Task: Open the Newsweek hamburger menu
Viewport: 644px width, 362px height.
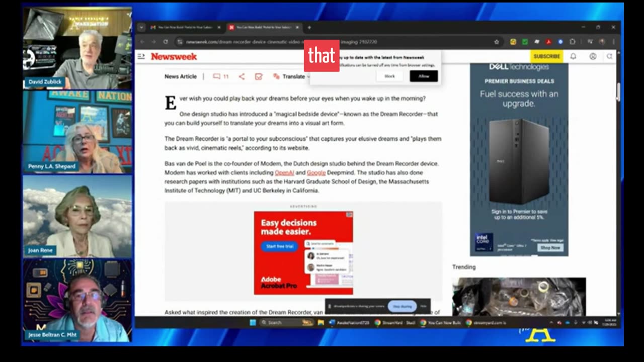Action: tap(141, 56)
